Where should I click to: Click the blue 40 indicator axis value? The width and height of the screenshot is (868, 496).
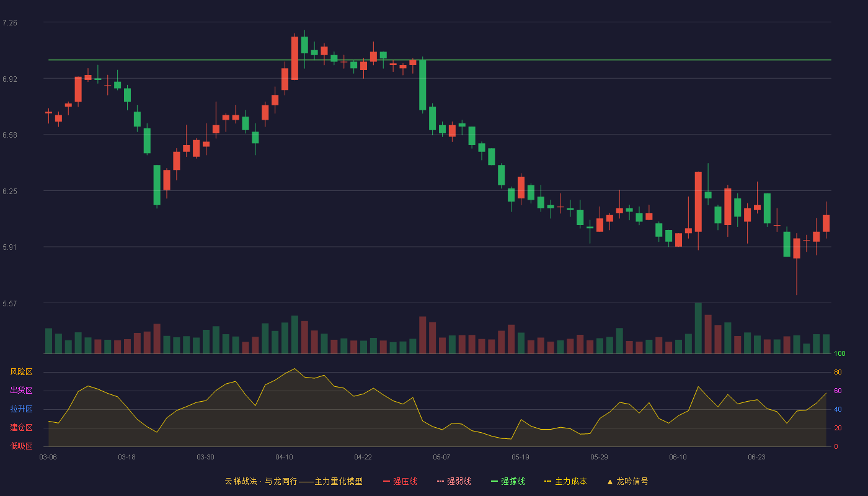[x=838, y=409]
